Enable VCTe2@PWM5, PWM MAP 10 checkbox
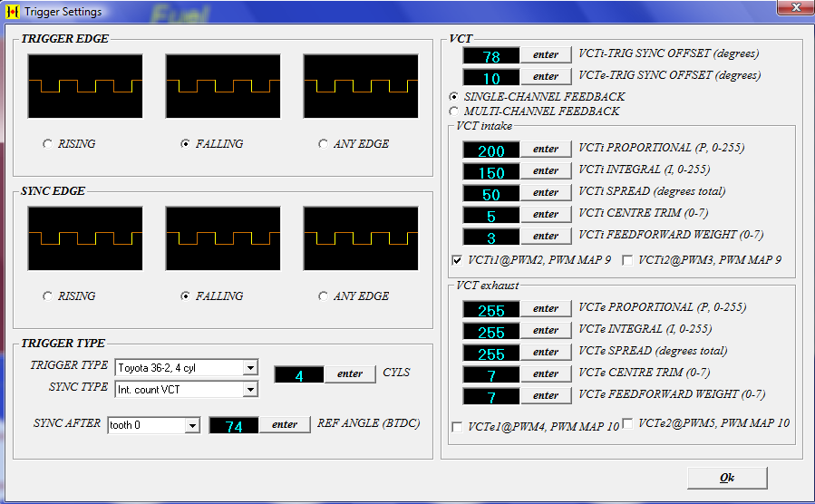Viewport: 815px width, 504px height. point(627,423)
